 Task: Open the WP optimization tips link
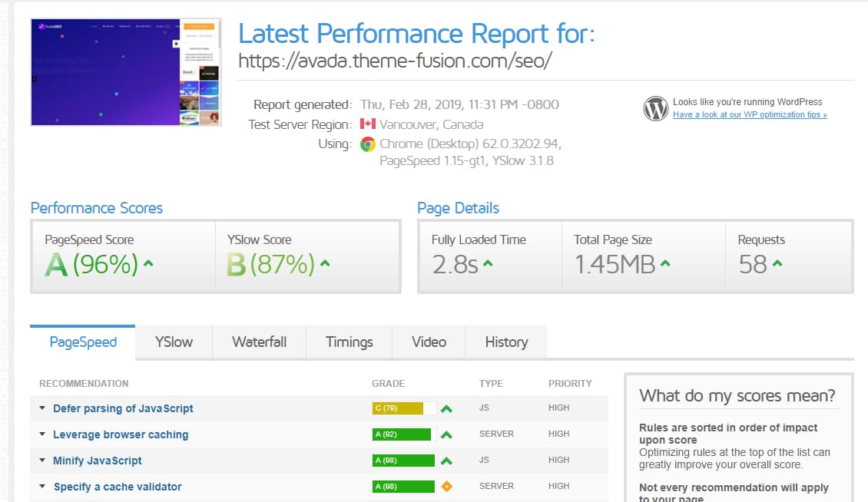pos(749,114)
